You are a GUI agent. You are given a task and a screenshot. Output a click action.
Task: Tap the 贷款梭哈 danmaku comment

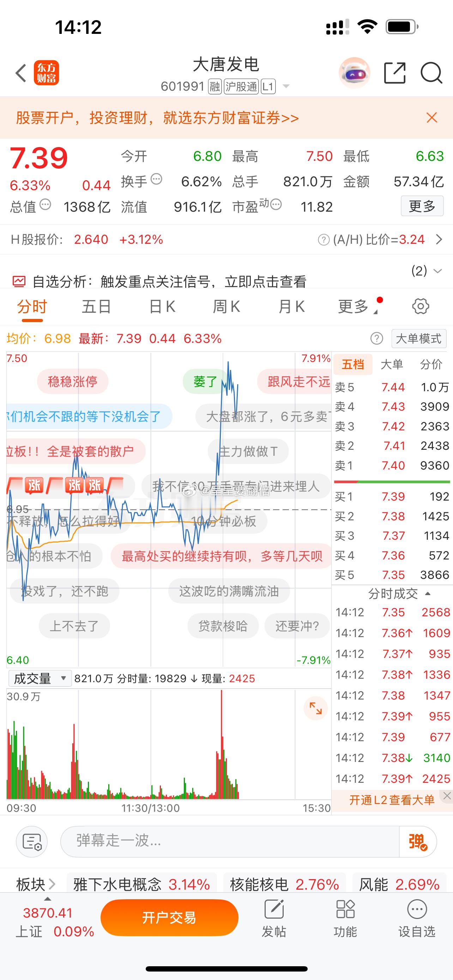pyautogui.click(x=223, y=626)
